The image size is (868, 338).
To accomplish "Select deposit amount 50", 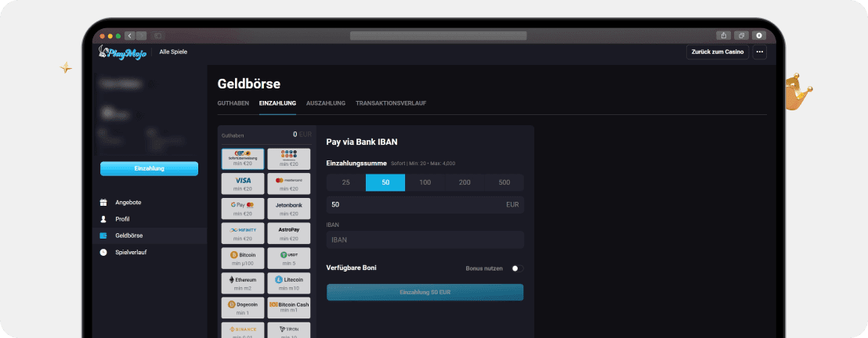I will coord(385,182).
